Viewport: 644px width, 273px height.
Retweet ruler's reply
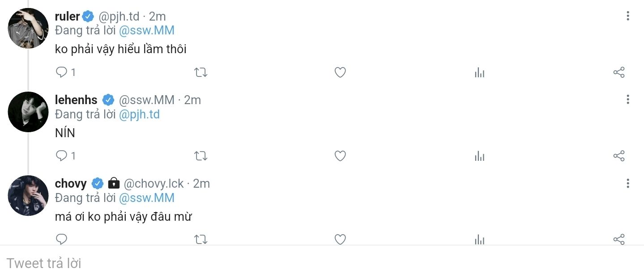tap(201, 72)
